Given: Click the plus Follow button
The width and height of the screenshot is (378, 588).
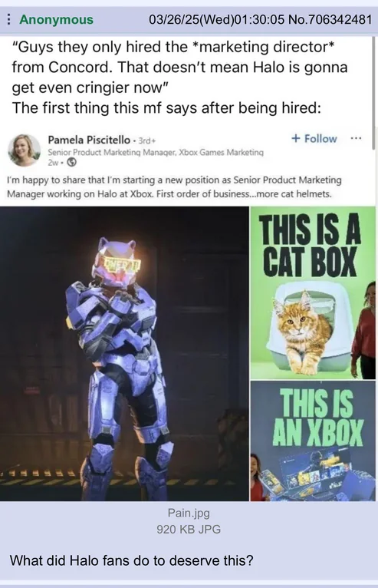Looking at the screenshot, I should tap(314, 138).
